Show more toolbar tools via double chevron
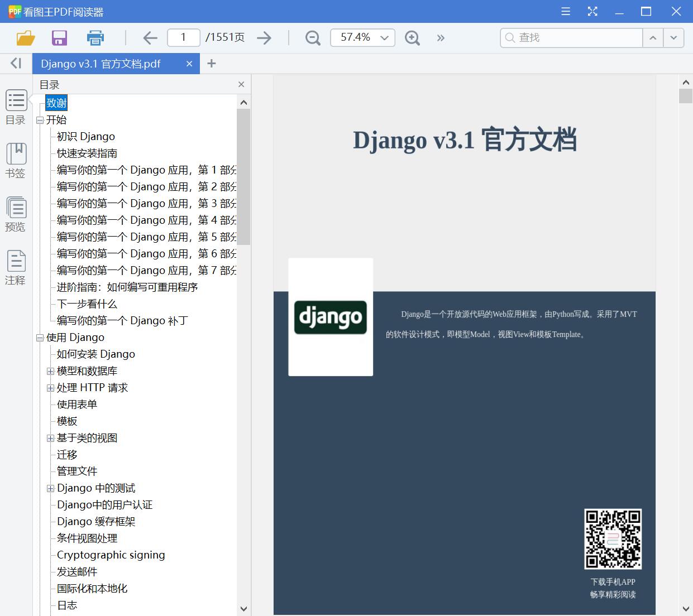 pyautogui.click(x=441, y=38)
